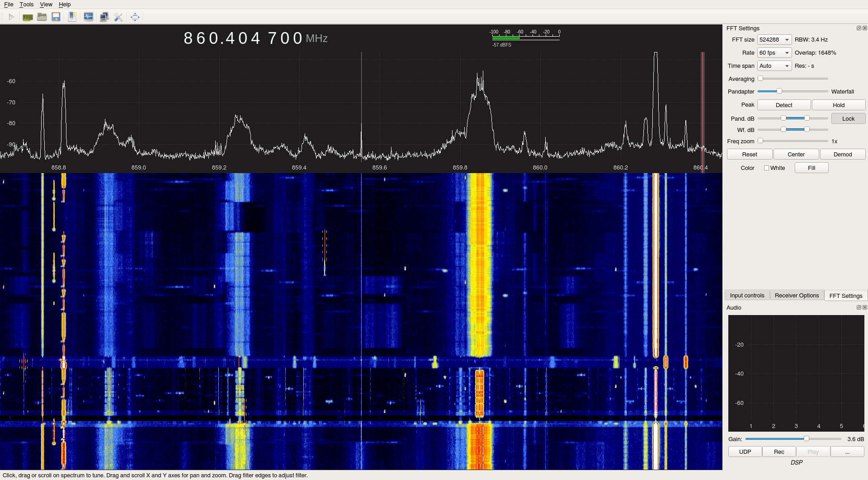Viewport: 868px width, 480px height.
Task: Adjust the Pand. dB range slider
Action: click(x=793, y=118)
